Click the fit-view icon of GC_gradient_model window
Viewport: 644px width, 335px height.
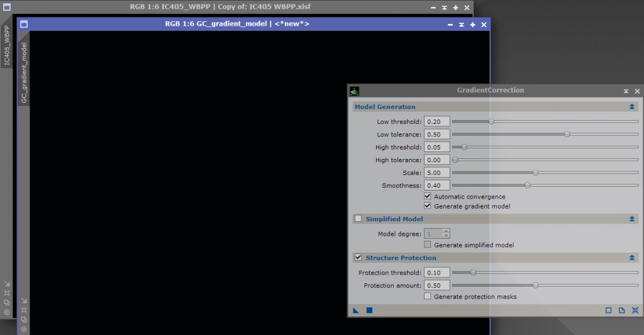point(24,310)
